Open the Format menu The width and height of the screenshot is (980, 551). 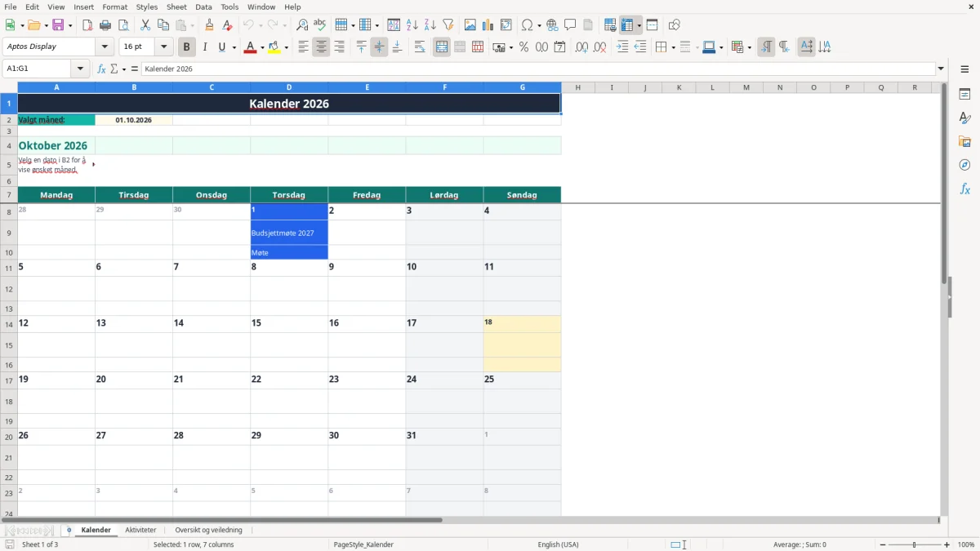pos(115,7)
